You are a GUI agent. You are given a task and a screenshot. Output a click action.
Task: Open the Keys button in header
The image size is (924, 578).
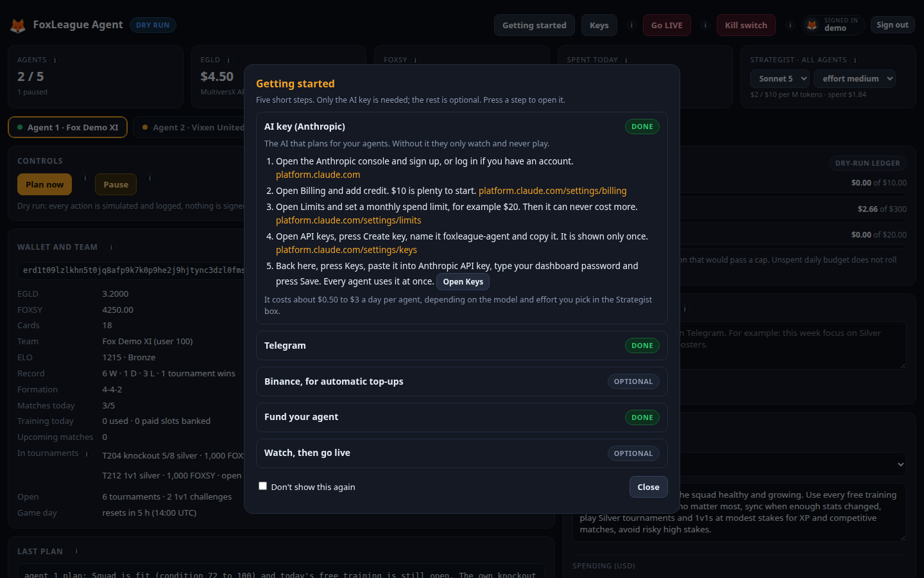[x=599, y=25]
